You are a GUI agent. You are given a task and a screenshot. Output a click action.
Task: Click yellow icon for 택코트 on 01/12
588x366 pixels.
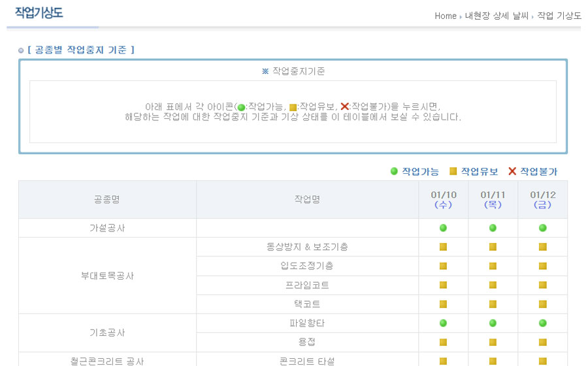click(542, 304)
